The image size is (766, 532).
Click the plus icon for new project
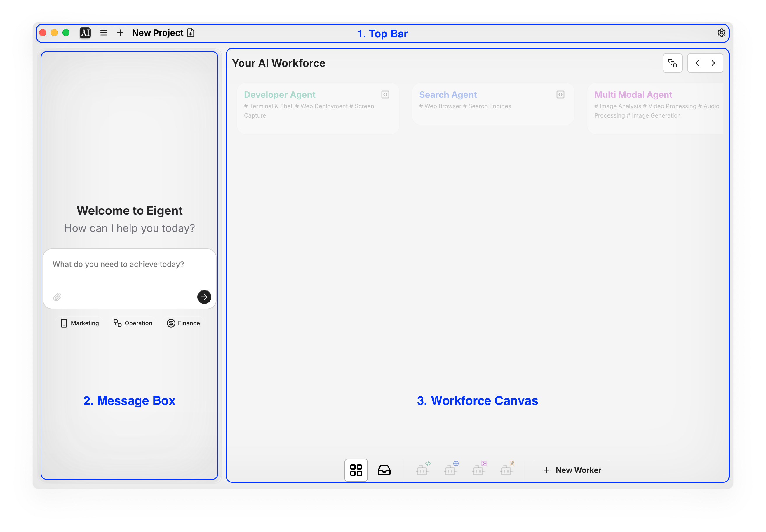pos(120,33)
